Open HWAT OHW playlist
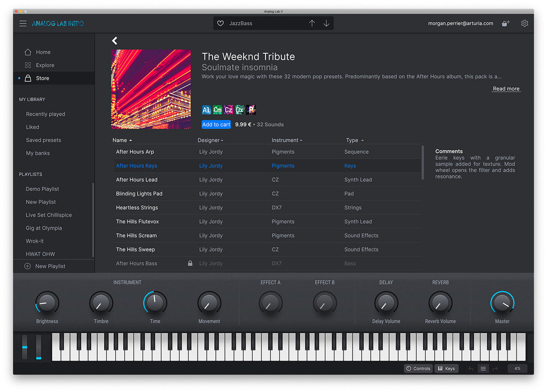Viewport: 547px width, 392px height. click(40, 254)
